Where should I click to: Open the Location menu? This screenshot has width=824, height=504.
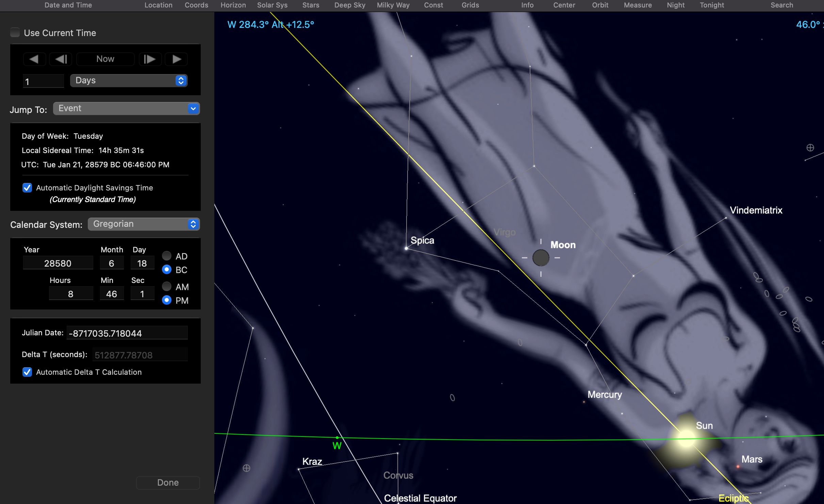(x=159, y=5)
